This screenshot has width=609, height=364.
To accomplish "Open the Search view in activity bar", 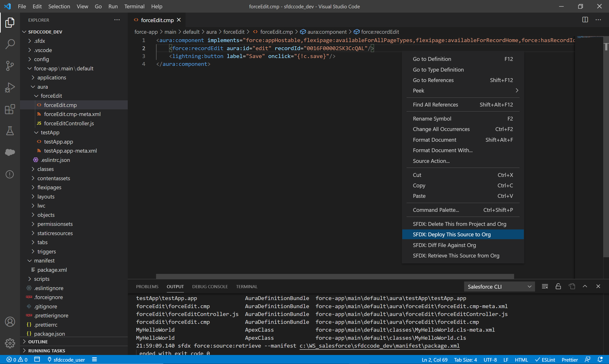I will point(10,44).
